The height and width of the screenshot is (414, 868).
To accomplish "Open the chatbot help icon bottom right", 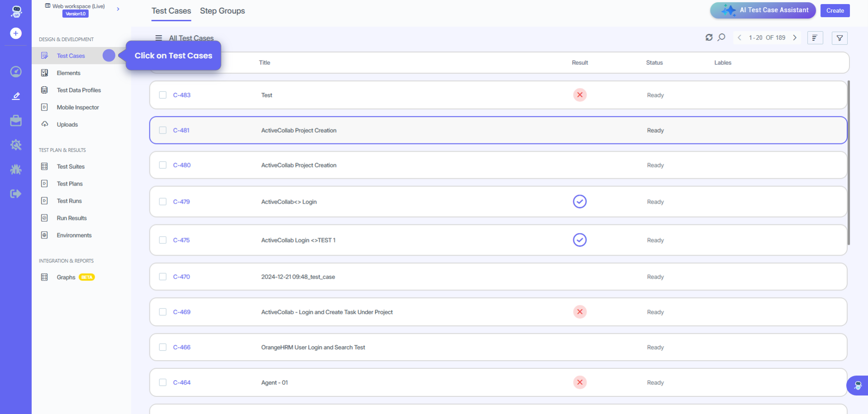I will [858, 385].
